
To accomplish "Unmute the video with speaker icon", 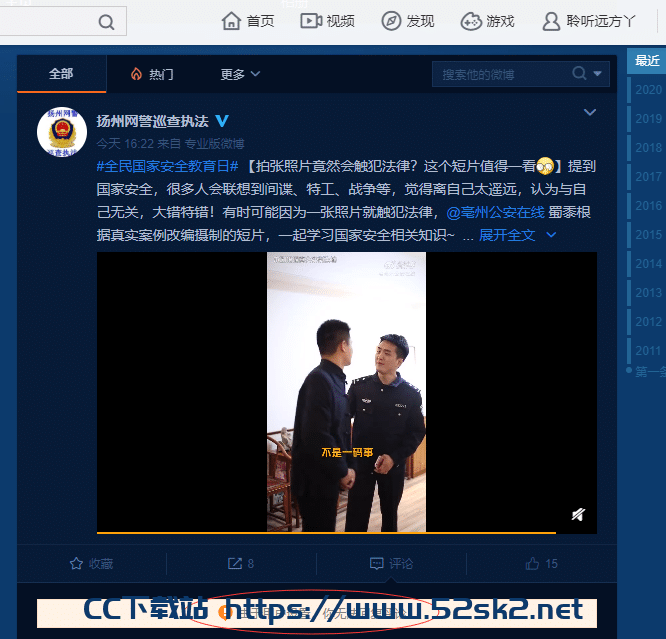I will coord(578,515).
